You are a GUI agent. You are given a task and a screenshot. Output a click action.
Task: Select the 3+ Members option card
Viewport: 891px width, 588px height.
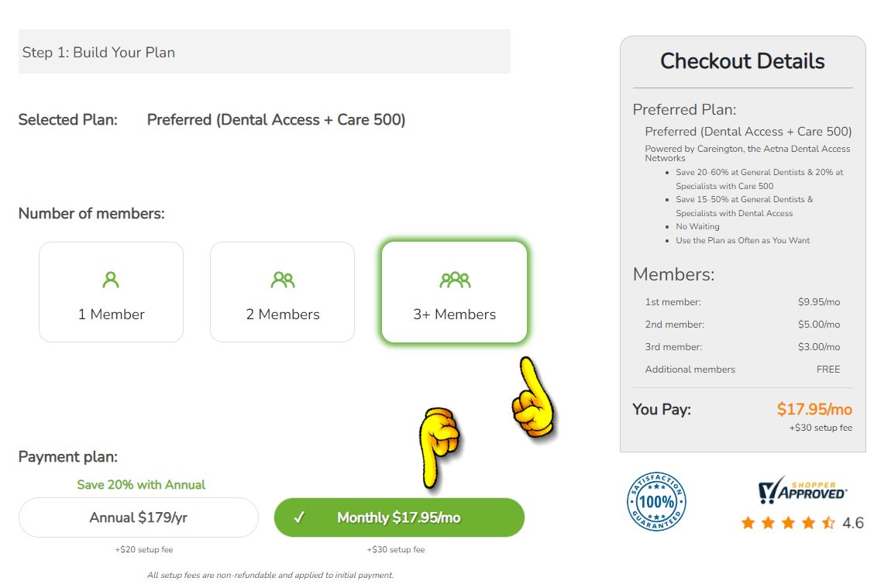tap(455, 292)
